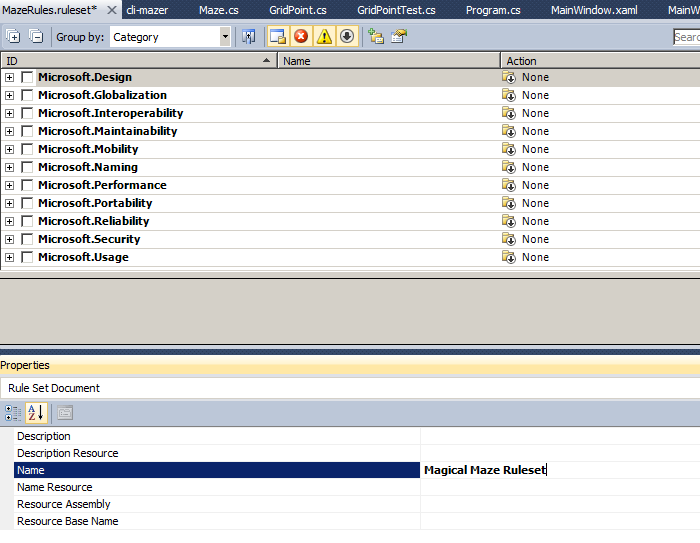700x543 pixels.
Task: Toggle show error rules filter icon
Action: [301, 37]
